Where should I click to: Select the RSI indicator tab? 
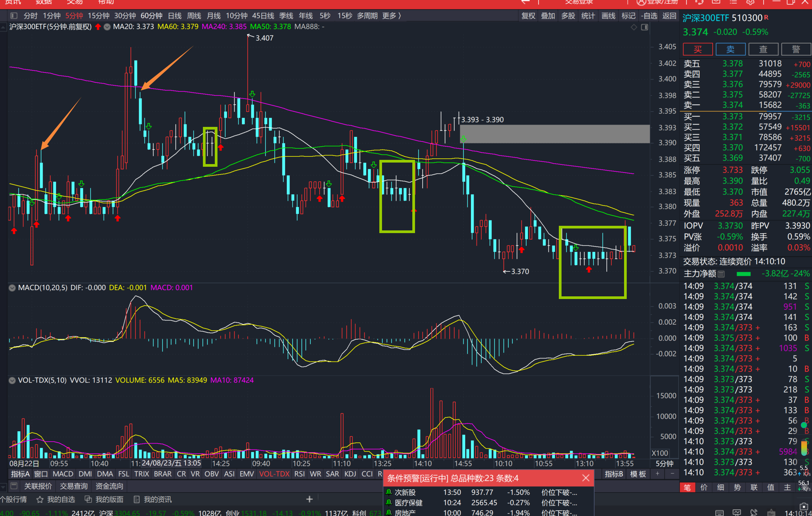tap(299, 474)
